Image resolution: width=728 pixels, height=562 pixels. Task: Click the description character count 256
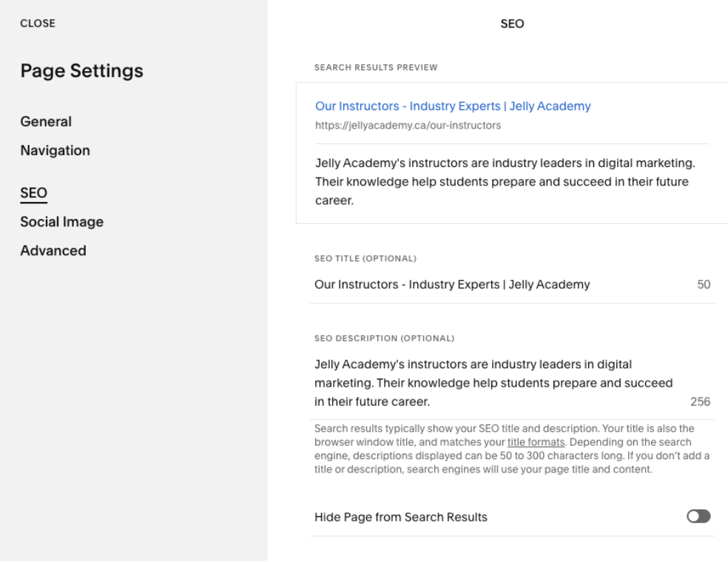(x=700, y=402)
